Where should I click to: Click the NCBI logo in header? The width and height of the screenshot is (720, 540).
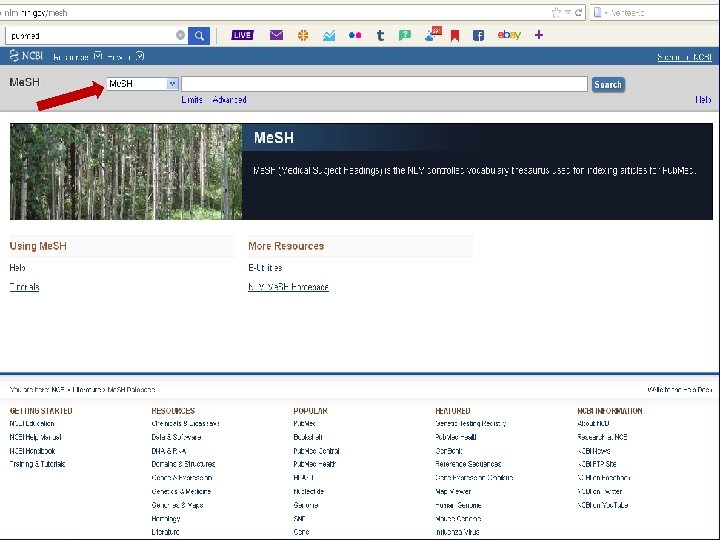pos(26,56)
